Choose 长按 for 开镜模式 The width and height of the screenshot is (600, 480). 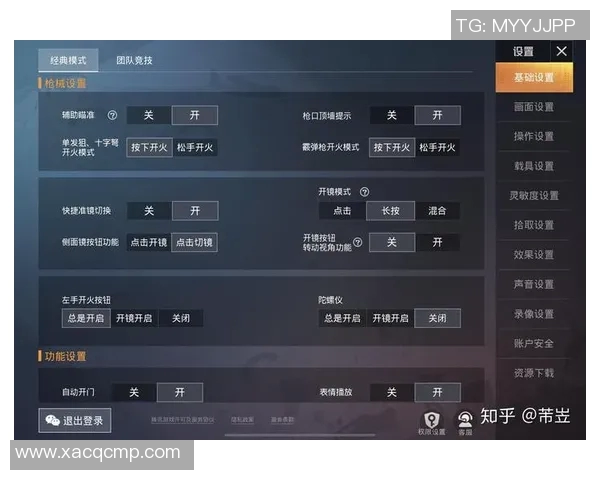[390, 211]
